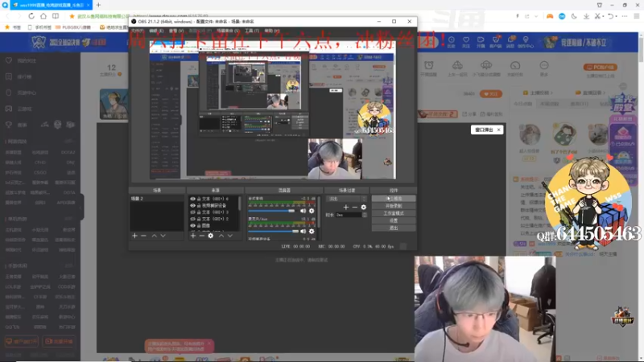Go to browser home page
Screen dimensions: 644x362
tap(43, 16)
